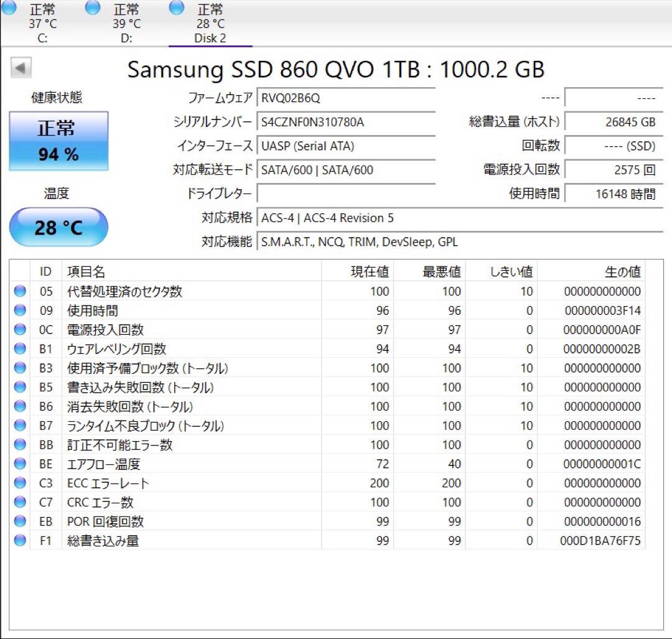Image resolution: width=672 pixels, height=639 pixels.
Task: Click transfer mode field SATA/600 | SATA/600
Action: tap(347, 170)
